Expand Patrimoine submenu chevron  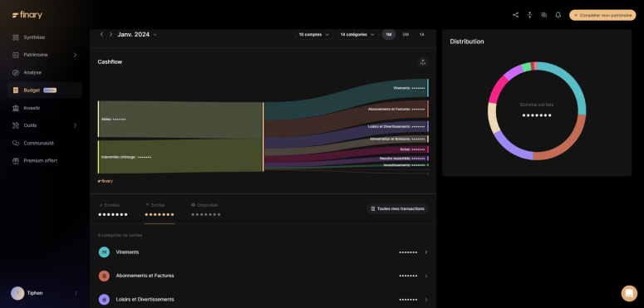pos(75,55)
